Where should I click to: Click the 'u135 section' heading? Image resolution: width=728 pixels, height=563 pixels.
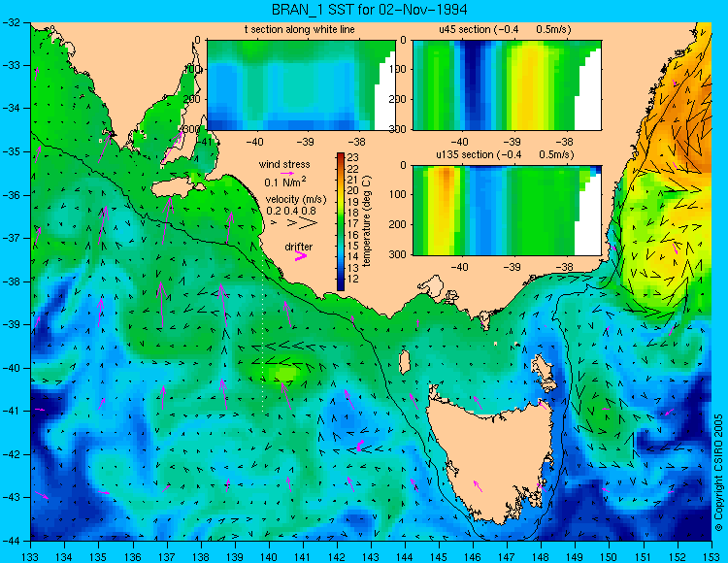[x=465, y=154]
